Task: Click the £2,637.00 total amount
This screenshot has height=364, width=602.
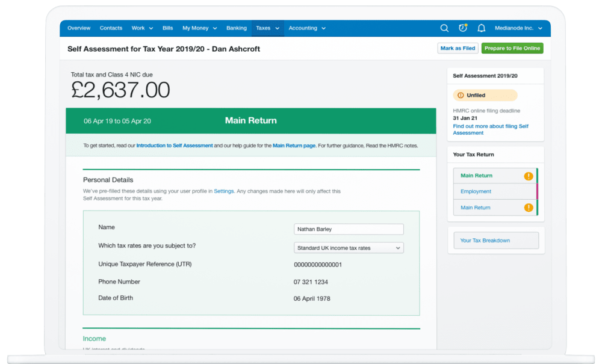Action: 120,90
